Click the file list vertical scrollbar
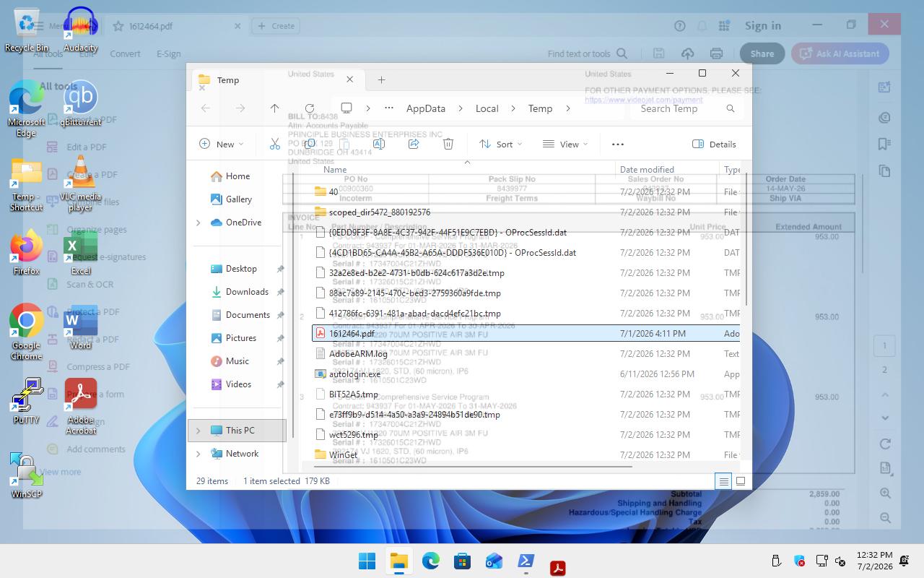The width and height of the screenshot is (924, 578). 746,238
